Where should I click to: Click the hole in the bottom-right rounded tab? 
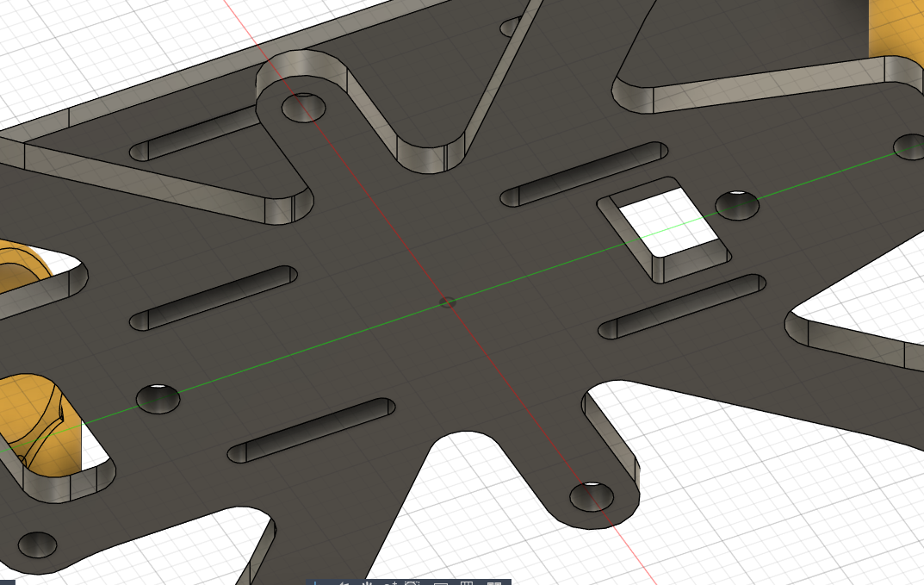pos(592,495)
